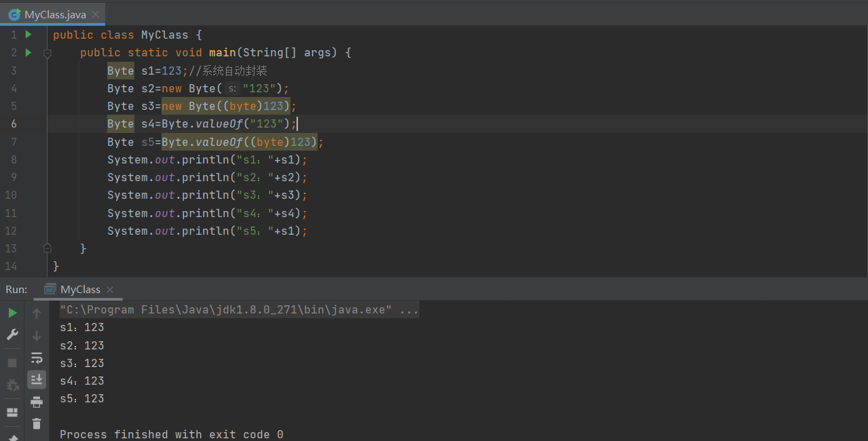Screen dimensions: 868x441
Task: Click println statement for s3 on line 10
Action: tap(208, 195)
